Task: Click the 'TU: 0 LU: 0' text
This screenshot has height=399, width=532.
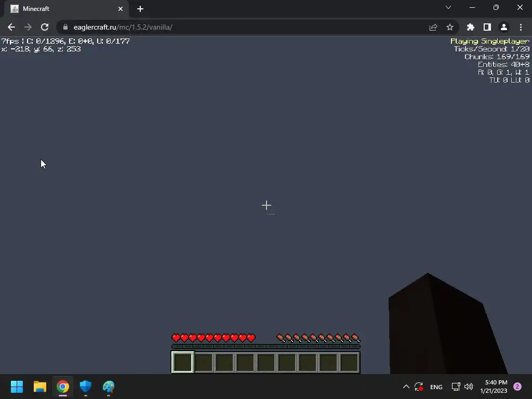Action: (x=509, y=80)
